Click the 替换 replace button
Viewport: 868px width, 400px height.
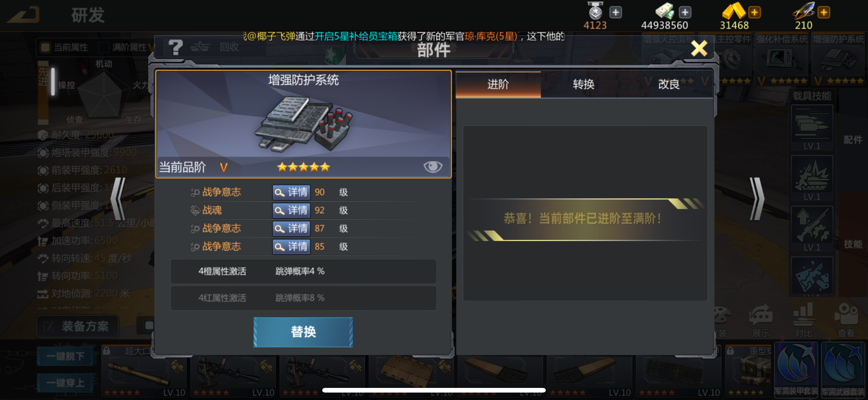pos(303,332)
